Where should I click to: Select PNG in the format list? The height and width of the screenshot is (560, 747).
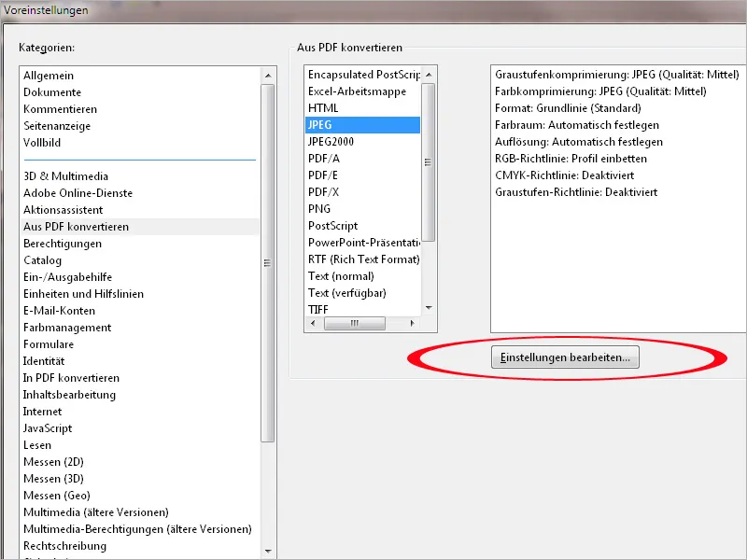tap(318, 208)
